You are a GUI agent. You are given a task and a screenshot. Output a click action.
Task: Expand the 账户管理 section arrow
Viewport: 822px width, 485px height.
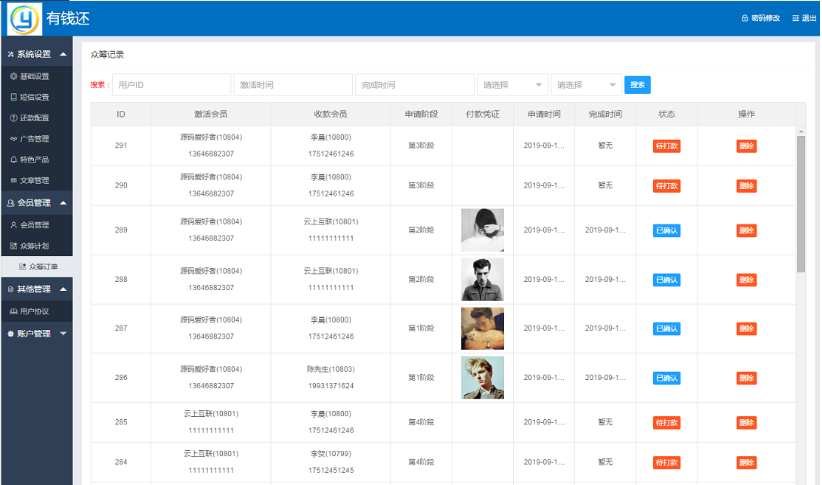click(63, 333)
